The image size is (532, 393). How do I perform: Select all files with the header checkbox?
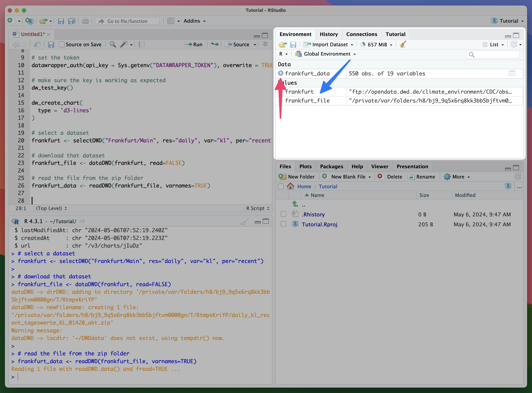click(x=281, y=186)
